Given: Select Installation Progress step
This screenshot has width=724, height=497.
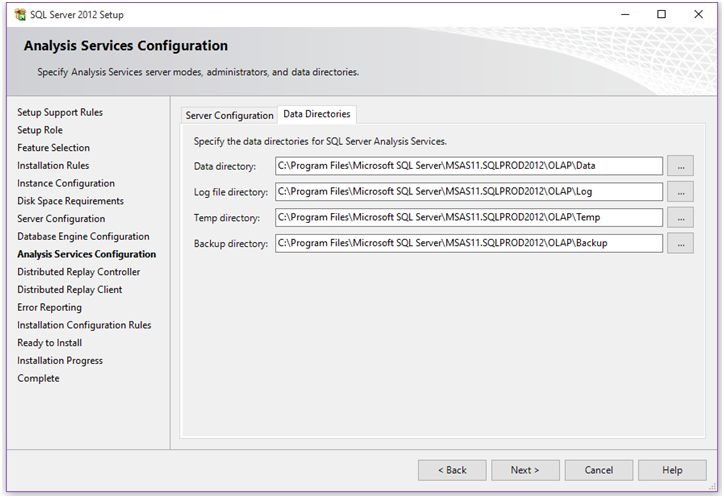Looking at the screenshot, I should tap(60, 361).
